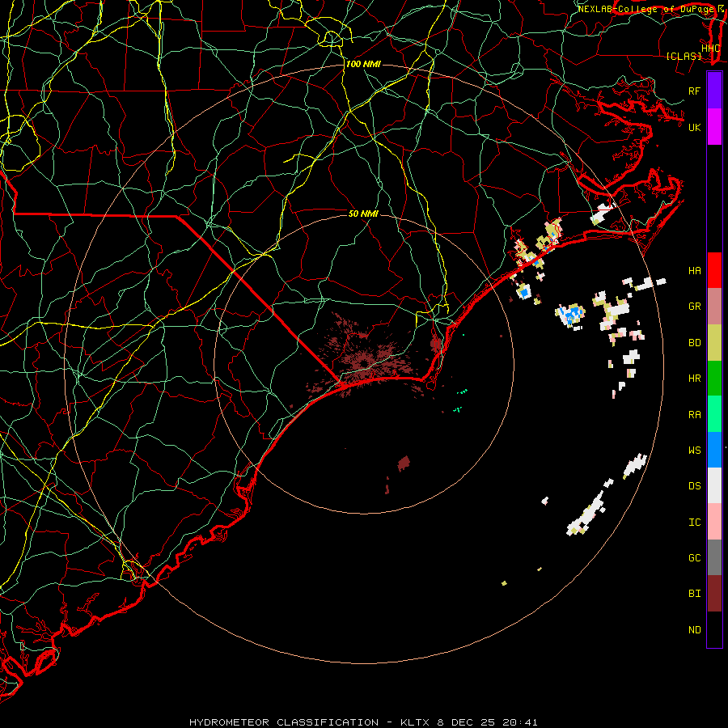
Task: Click the 'IC' legend label
Action: (x=694, y=523)
